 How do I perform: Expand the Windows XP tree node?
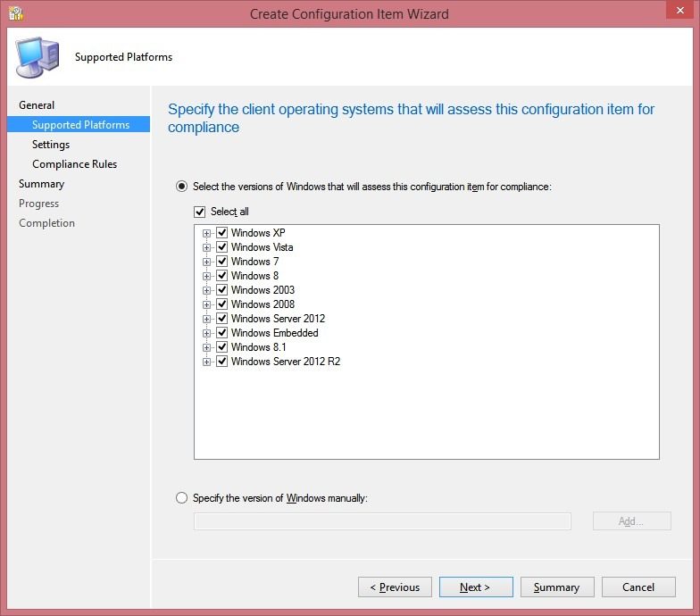click(206, 234)
